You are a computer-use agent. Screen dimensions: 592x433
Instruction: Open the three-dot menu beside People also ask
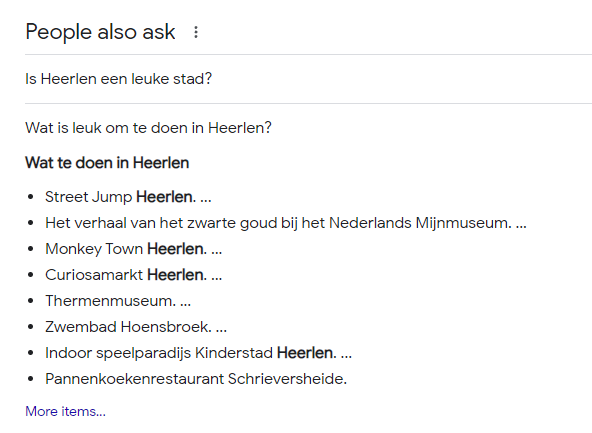click(196, 32)
